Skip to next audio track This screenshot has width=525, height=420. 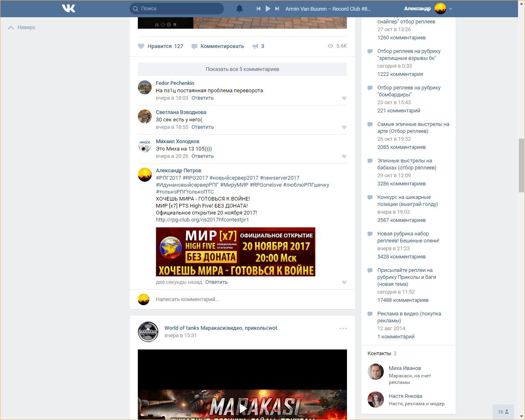[x=277, y=9]
